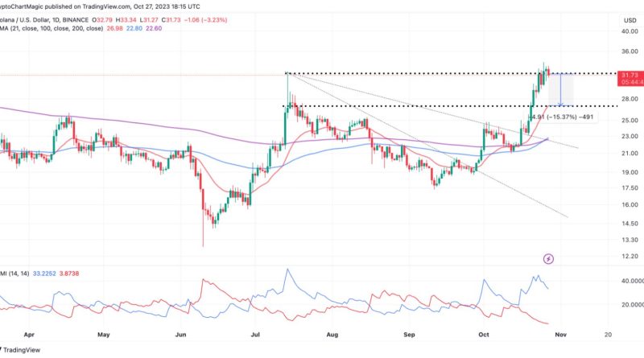
Task: Click the 19.00 price axis label
Action: click(x=630, y=172)
